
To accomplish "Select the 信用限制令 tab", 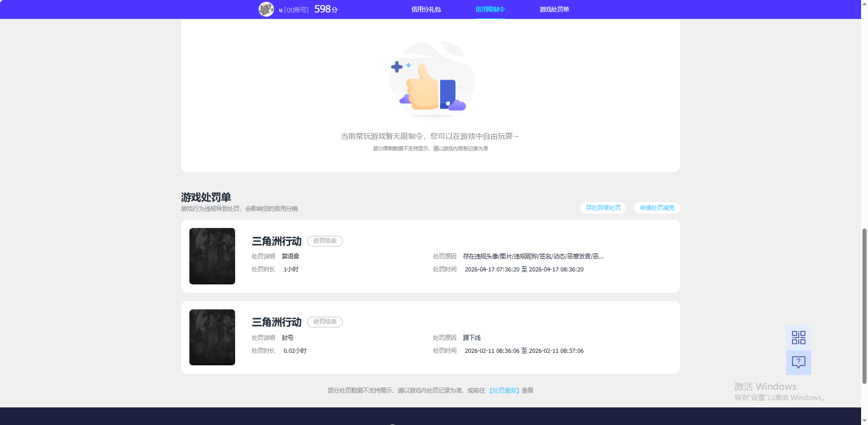I will (490, 9).
